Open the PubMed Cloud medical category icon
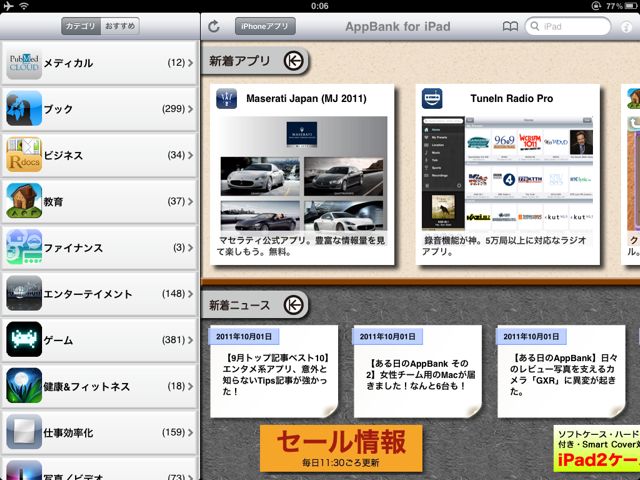640x480 pixels. (x=24, y=63)
